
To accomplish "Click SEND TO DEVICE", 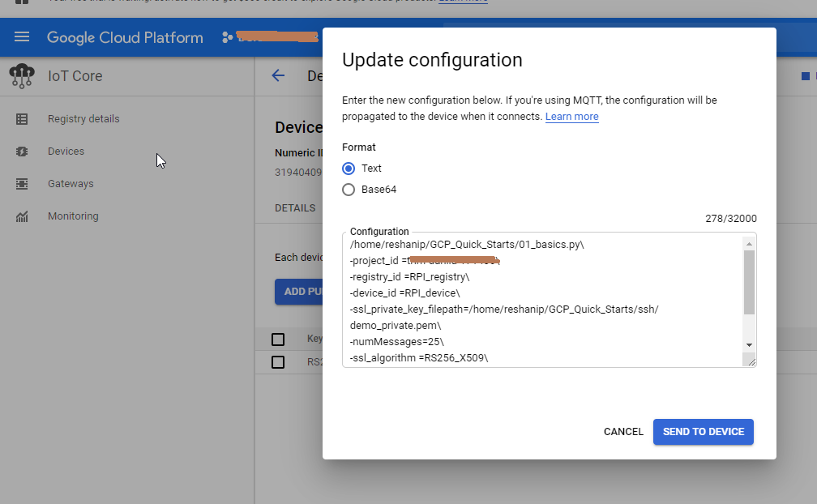I will (x=703, y=431).
